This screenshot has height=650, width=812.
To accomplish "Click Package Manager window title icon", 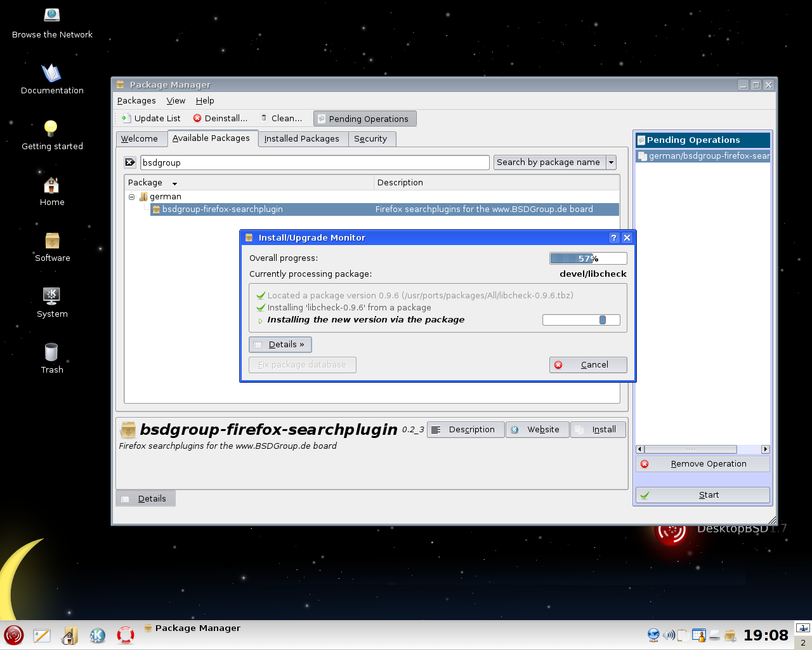I will 121,84.
